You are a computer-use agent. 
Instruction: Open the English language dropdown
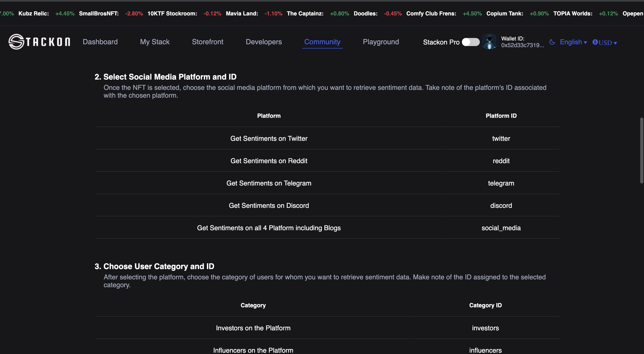pyautogui.click(x=573, y=42)
